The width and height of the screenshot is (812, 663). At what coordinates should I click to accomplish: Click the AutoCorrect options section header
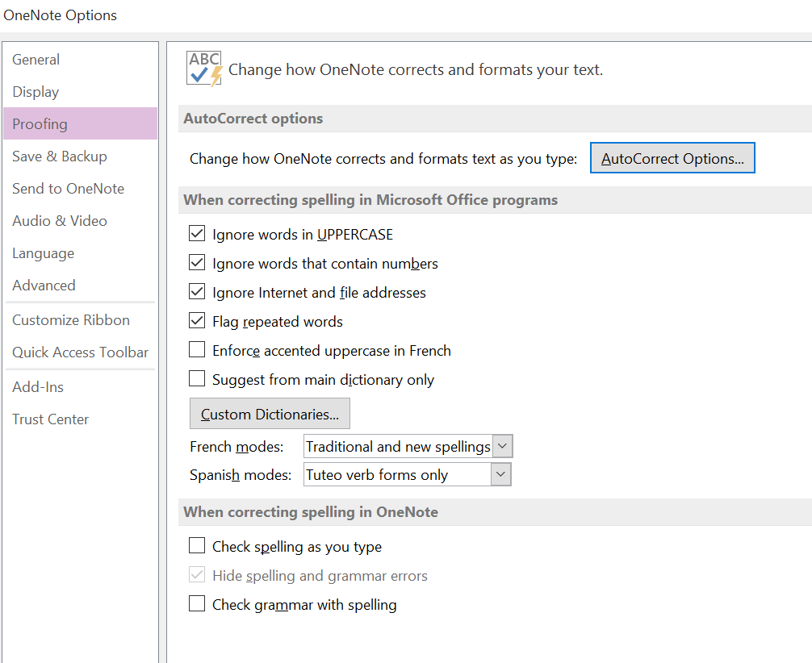point(253,119)
